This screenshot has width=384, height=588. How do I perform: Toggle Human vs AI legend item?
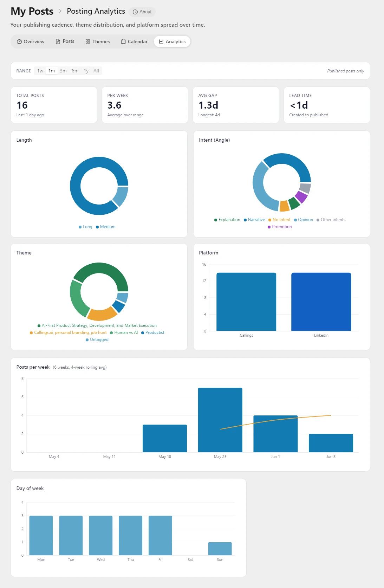pos(124,333)
